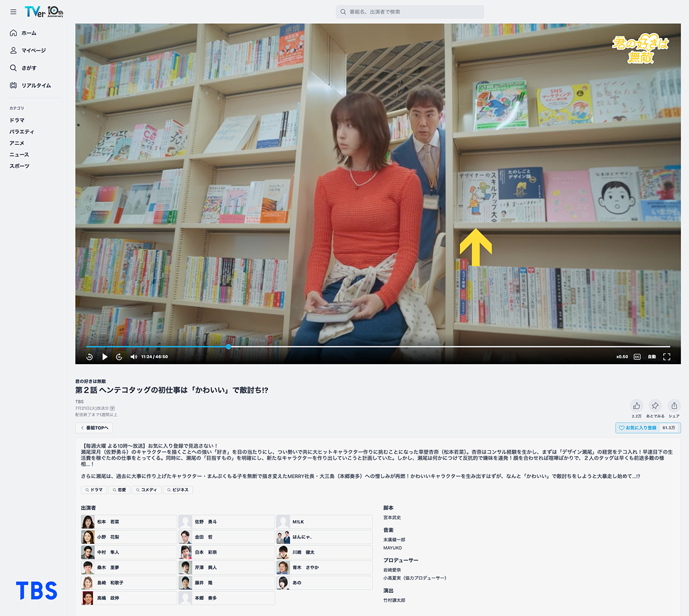Search the コメディ tag
The width and height of the screenshot is (689, 616).
146,490
